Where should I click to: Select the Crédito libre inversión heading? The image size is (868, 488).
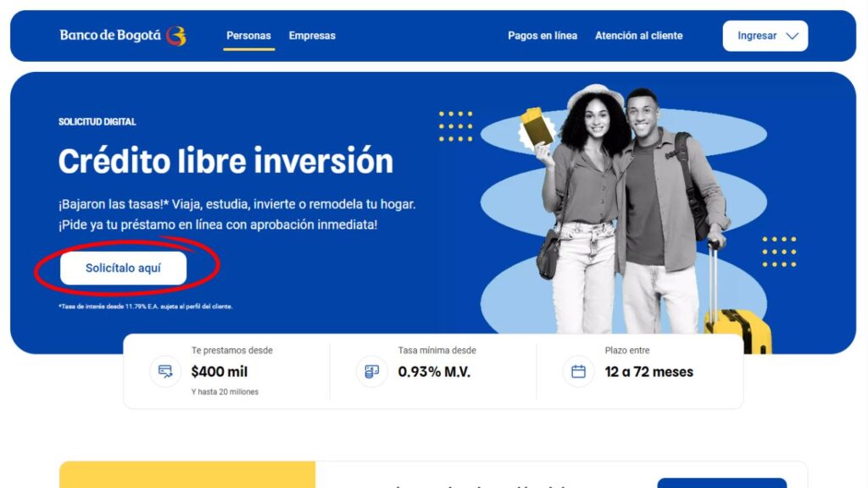[x=225, y=161]
